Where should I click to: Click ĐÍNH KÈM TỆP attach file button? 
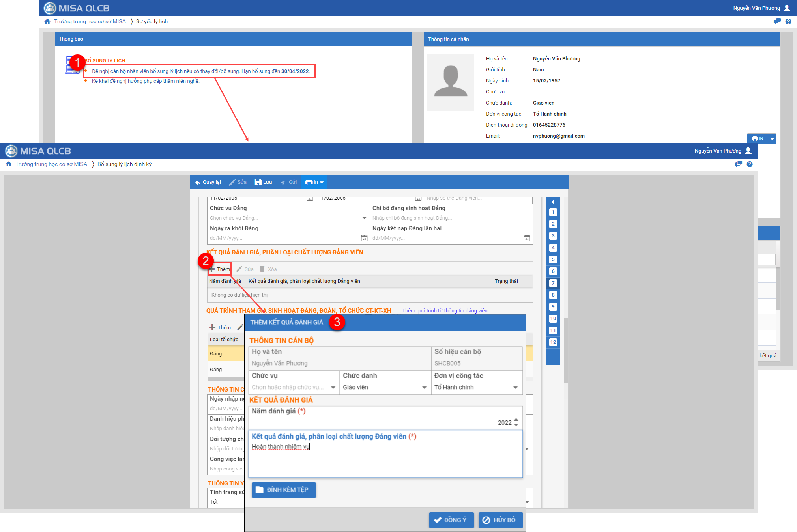283,490
